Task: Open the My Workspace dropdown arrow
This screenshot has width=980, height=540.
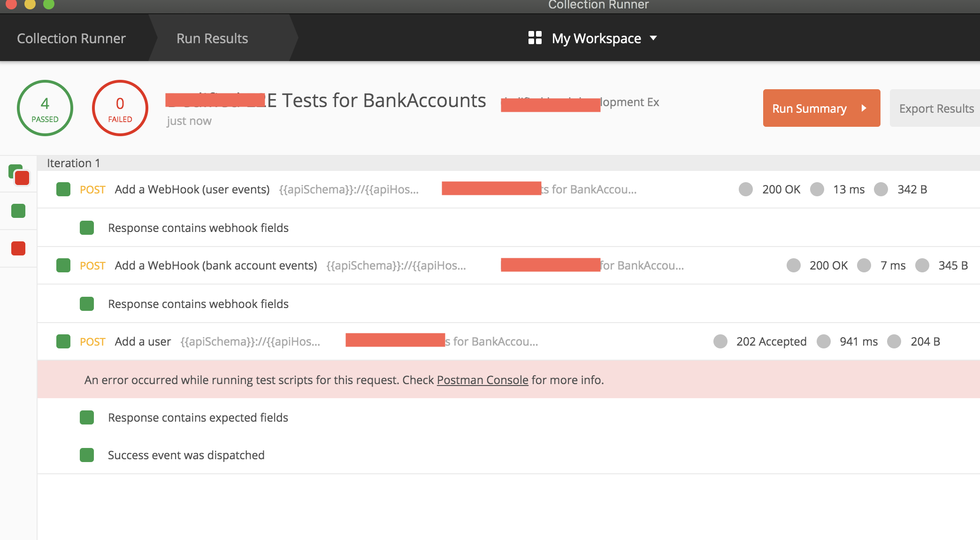Action: click(653, 38)
